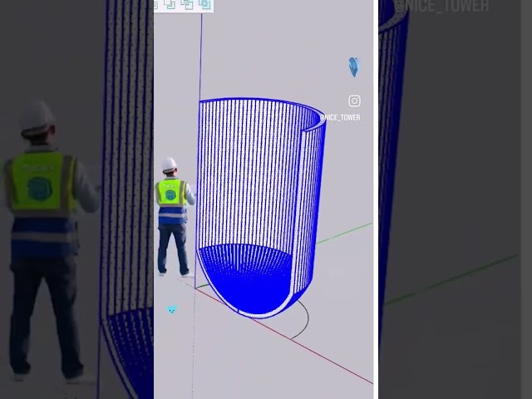Click the rightmost teal-filled Solid Tools icon
The width and height of the screenshot is (532, 399).
point(204,4)
